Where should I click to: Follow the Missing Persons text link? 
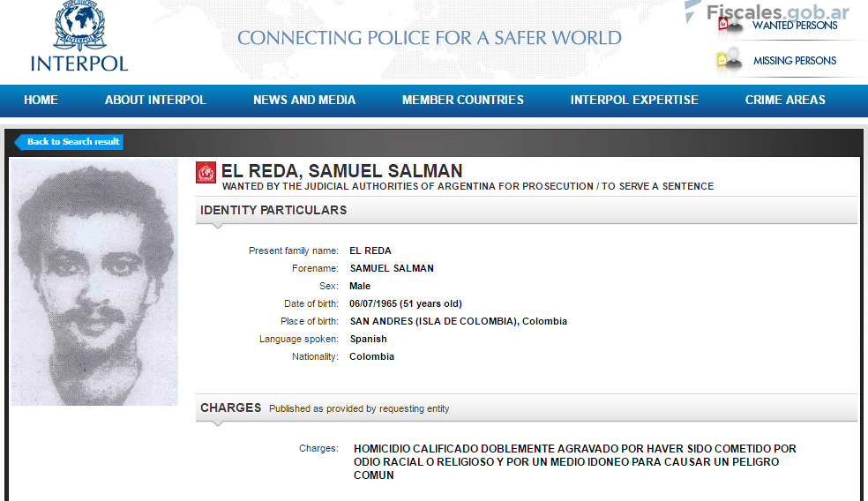point(795,61)
